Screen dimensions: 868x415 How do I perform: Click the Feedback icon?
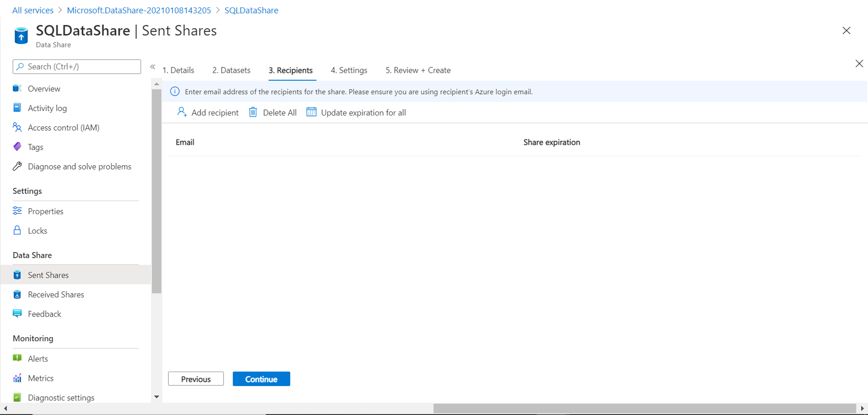pos(17,313)
